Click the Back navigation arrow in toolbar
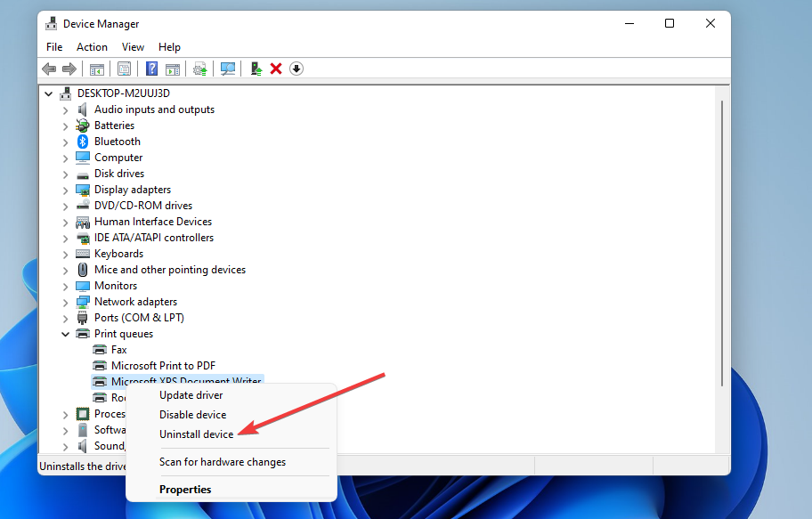 coord(49,69)
